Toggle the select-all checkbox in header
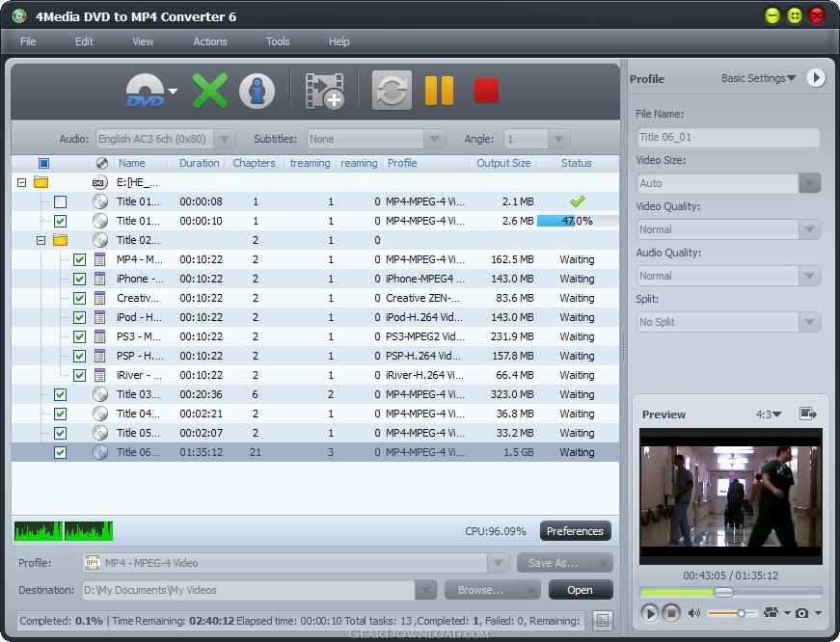 pos(44,163)
